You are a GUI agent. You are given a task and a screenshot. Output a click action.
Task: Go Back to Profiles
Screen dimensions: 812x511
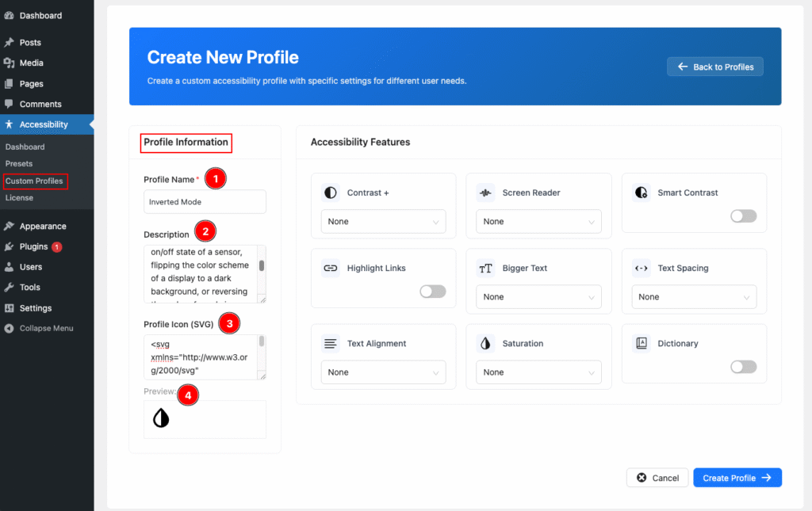(x=714, y=67)
